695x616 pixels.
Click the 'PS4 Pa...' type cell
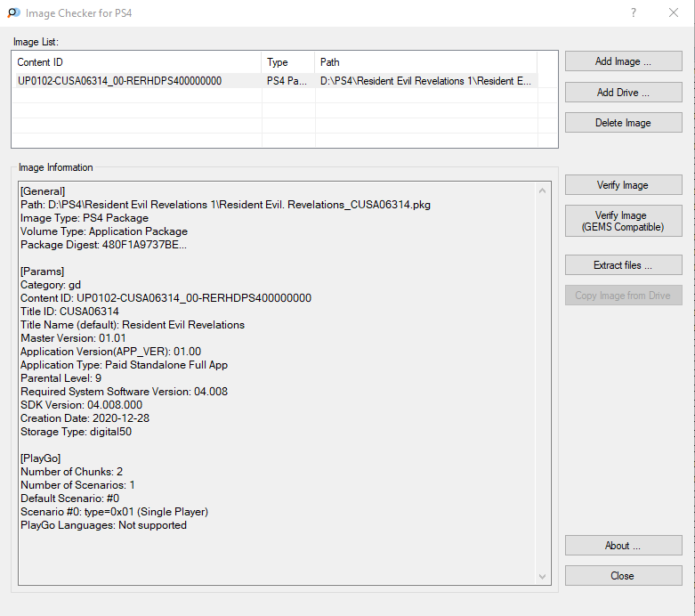point(287,81)
